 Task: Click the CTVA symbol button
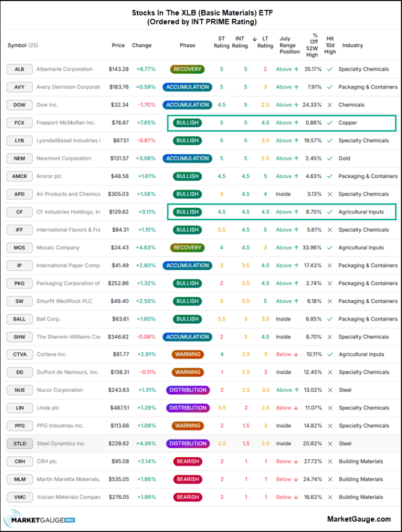(20, 354)
